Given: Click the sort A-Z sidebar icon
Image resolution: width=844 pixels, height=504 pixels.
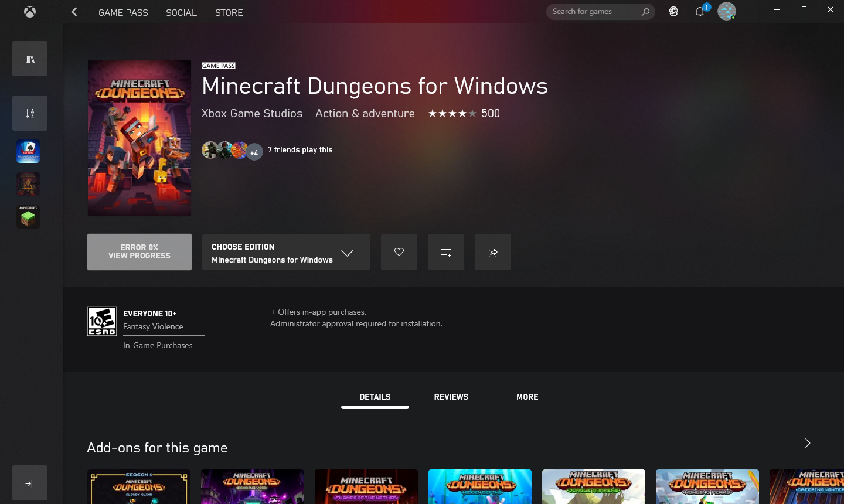Looking at the screenshot, I should (x=30, y=113).
